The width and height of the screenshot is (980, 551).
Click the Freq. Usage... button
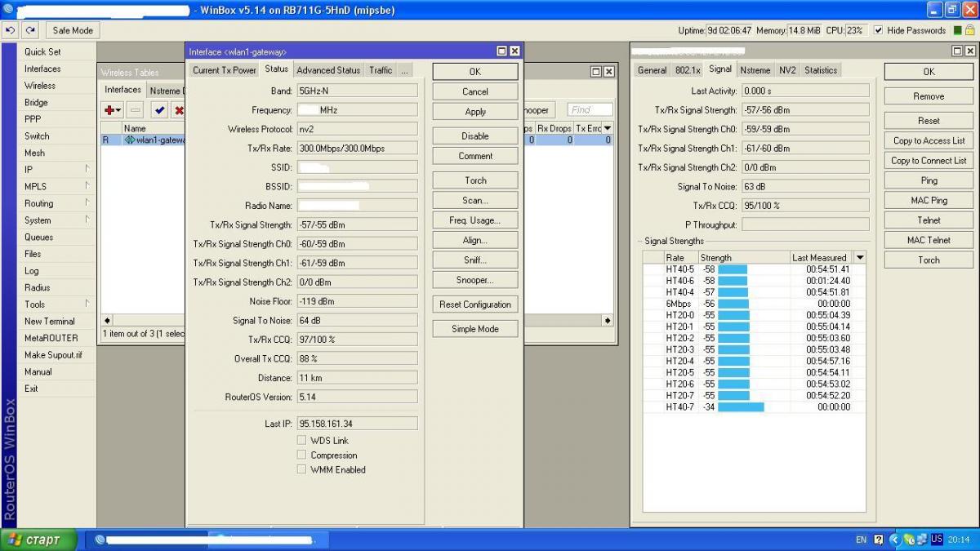pyautogui.click(x=474, y=220)
